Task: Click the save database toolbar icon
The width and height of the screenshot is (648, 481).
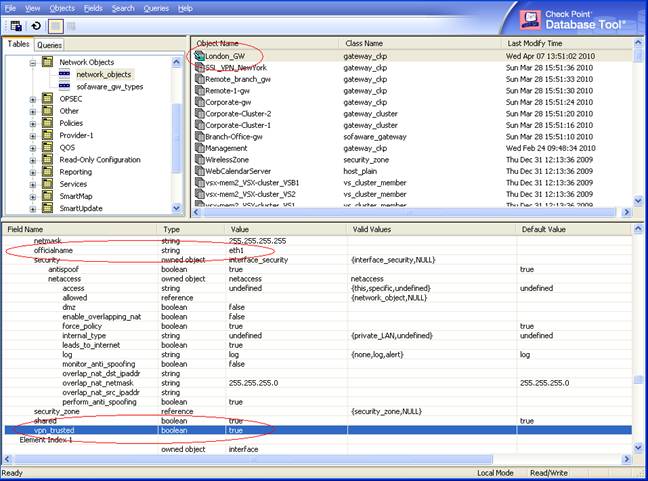Action: [16, 26]
